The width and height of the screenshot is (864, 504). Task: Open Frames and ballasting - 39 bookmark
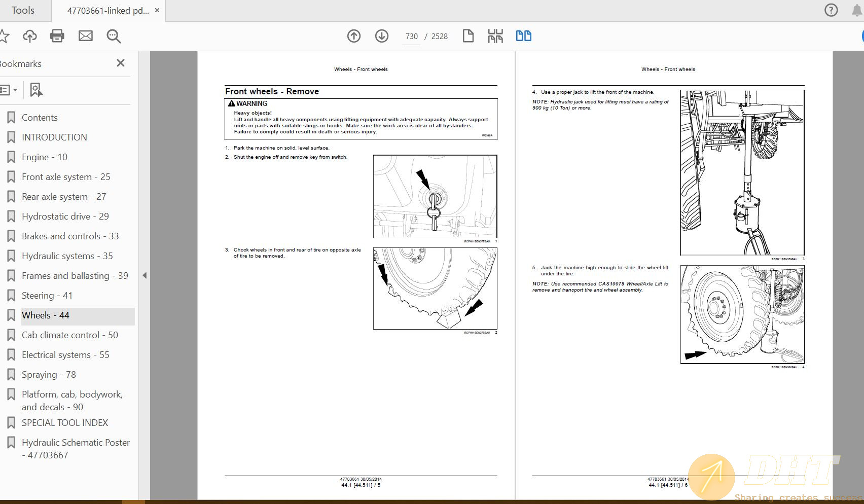75,276
